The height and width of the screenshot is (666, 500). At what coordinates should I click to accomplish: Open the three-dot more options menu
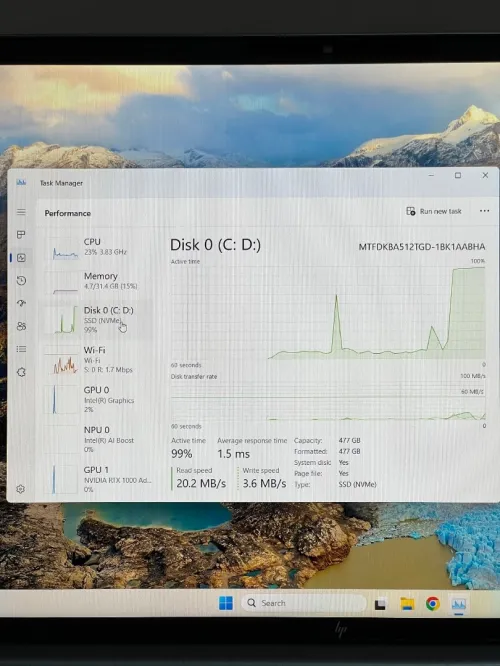(x=484, y=211)
